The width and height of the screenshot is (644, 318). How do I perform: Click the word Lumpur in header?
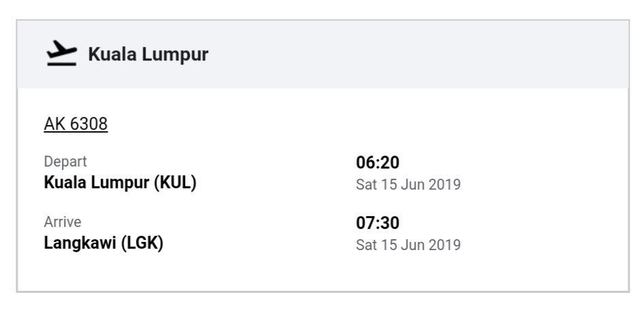(x=175, y=54)
